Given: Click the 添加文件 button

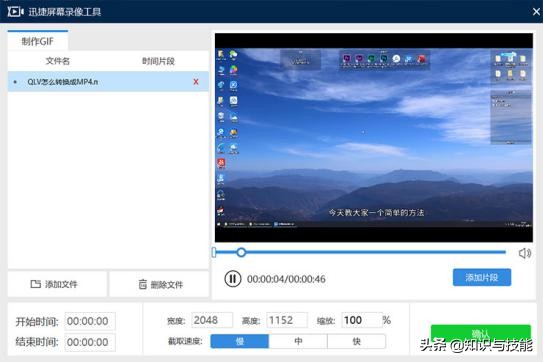Looking at the screenshot, I should [57, 284].
